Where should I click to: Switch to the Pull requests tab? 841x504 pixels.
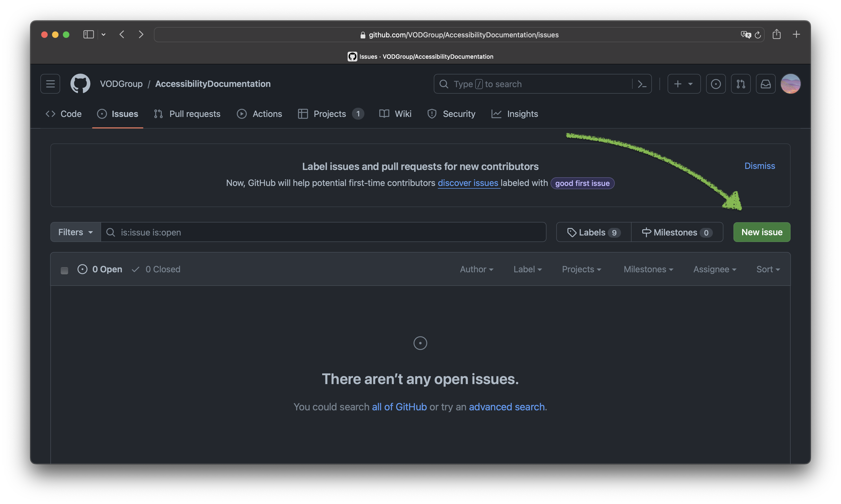tap(187, 114)
